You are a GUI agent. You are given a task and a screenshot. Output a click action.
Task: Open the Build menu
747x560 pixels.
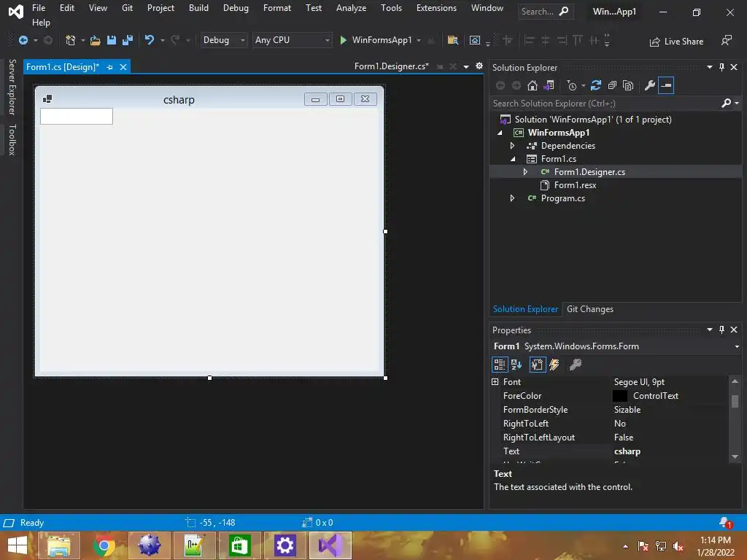pos(198,8)
